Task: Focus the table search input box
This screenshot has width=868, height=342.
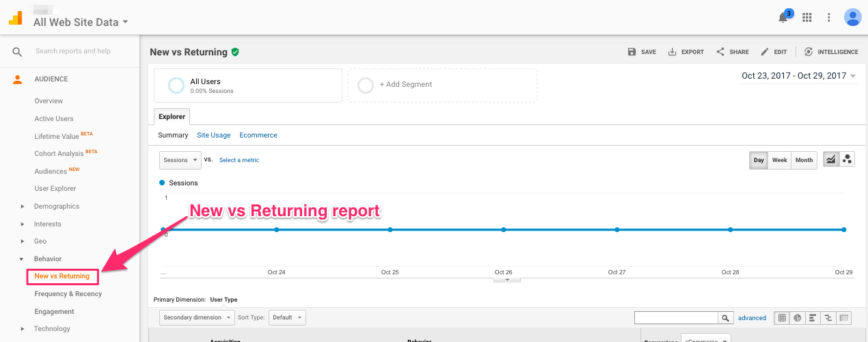Action: [x=677, y=318]
